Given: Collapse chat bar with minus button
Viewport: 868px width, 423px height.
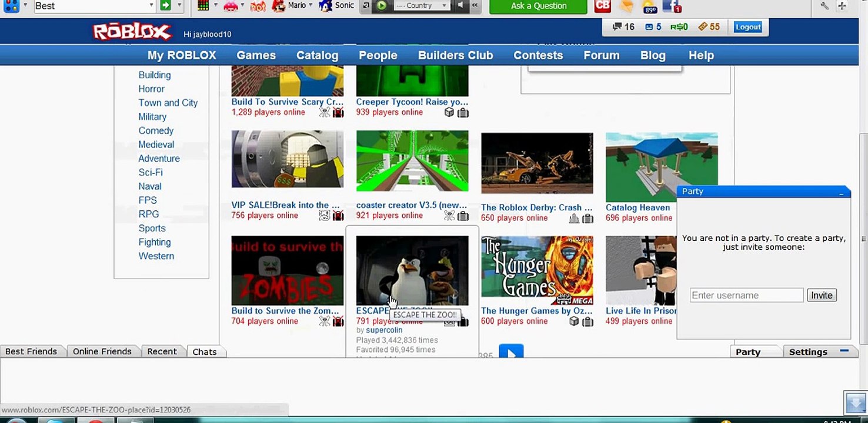Looking at the screenshot, I should pyautogui.click(x=844, y=351).
